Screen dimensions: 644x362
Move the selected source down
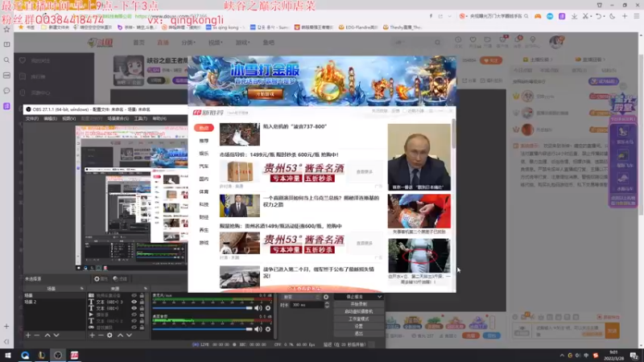pyautogui.click(x=129, y=335)
